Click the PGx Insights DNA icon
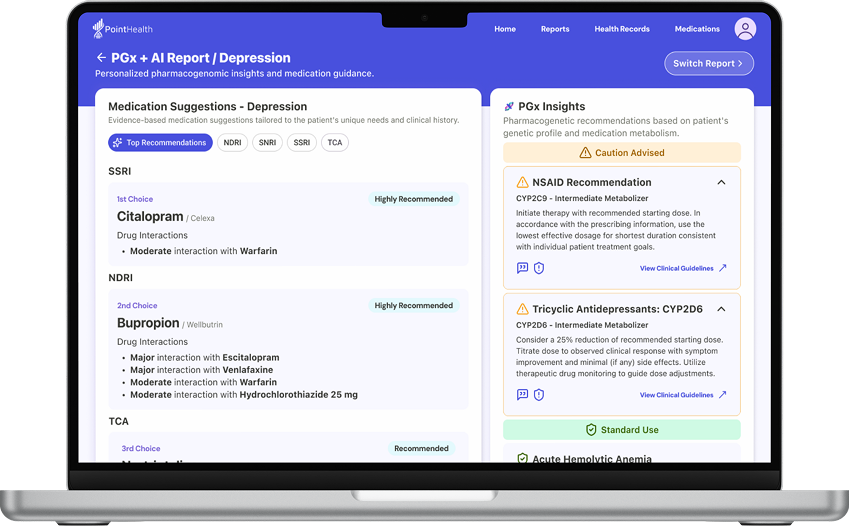Screen dimensions: 849x526 (509, 106)
